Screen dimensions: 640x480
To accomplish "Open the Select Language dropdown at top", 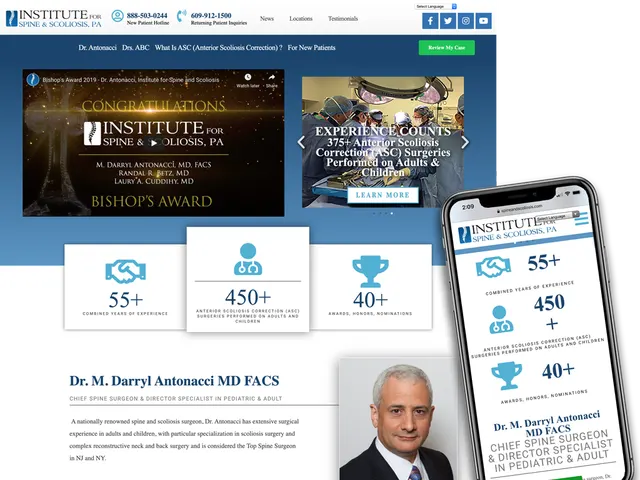I will [x=436, y=6].
